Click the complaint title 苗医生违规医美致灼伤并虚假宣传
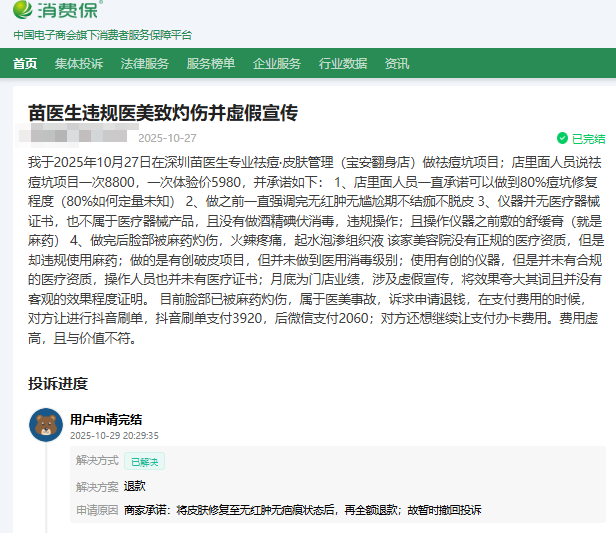 click(x=163, y=112)
